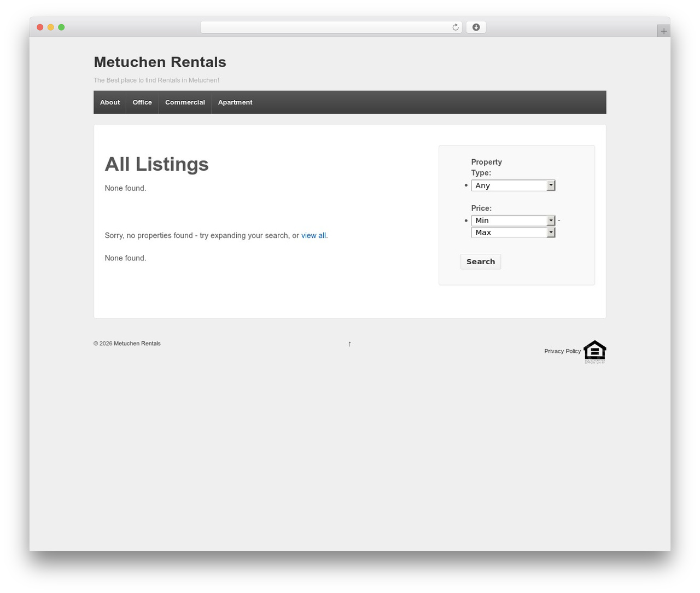The image size is (700, 593).
Task: Select the Commercial menu item
Action: click(185, 102)
